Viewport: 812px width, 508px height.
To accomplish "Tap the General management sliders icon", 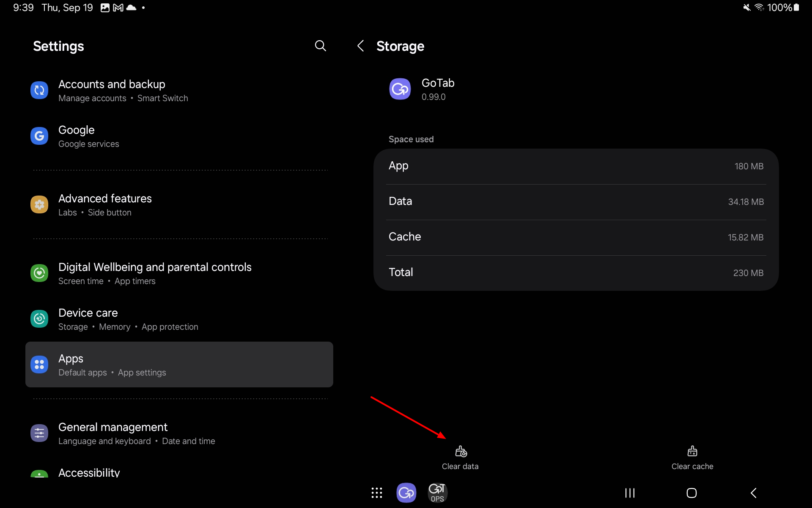I will [x=39, y=433].
